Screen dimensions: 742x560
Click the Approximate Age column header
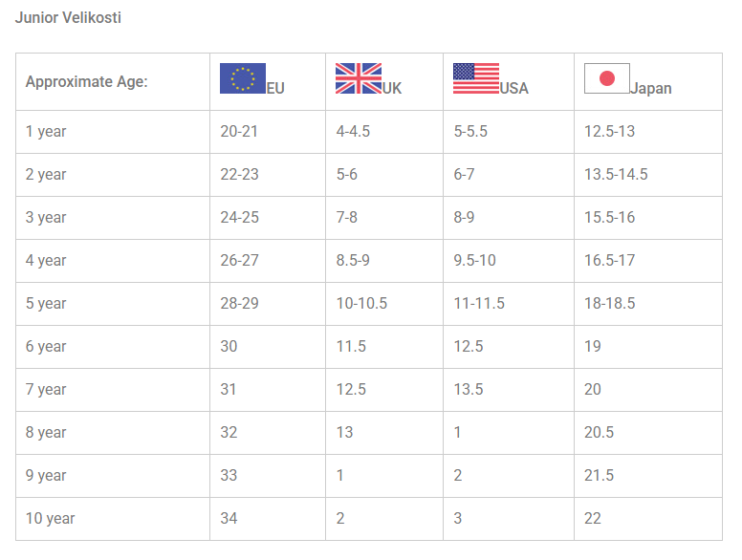click(x=87, y=81)
